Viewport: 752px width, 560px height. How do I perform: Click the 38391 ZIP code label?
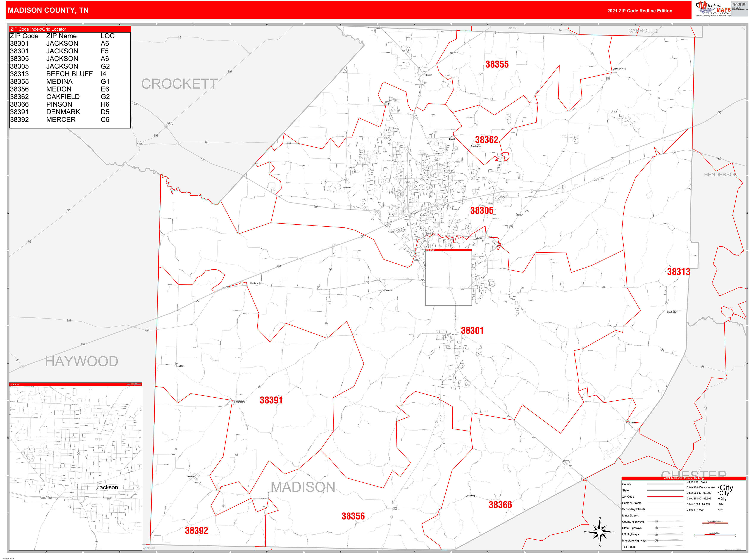[x=271, y=400]
